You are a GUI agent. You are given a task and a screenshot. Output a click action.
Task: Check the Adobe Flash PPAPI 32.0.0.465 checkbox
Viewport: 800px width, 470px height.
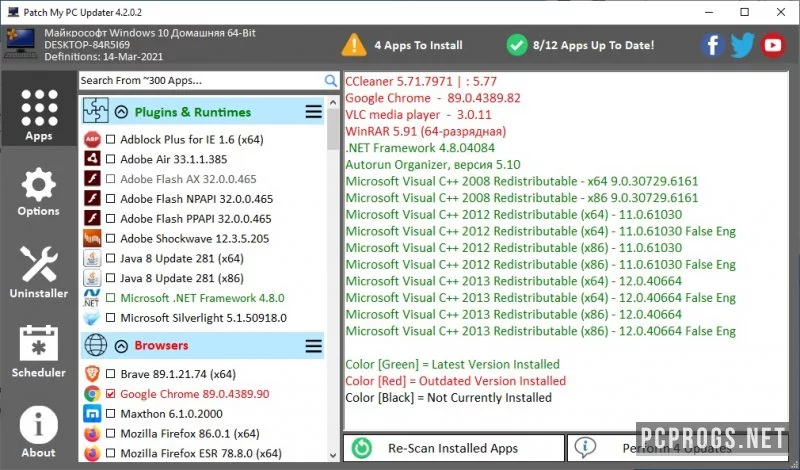[x=110, y=218]
